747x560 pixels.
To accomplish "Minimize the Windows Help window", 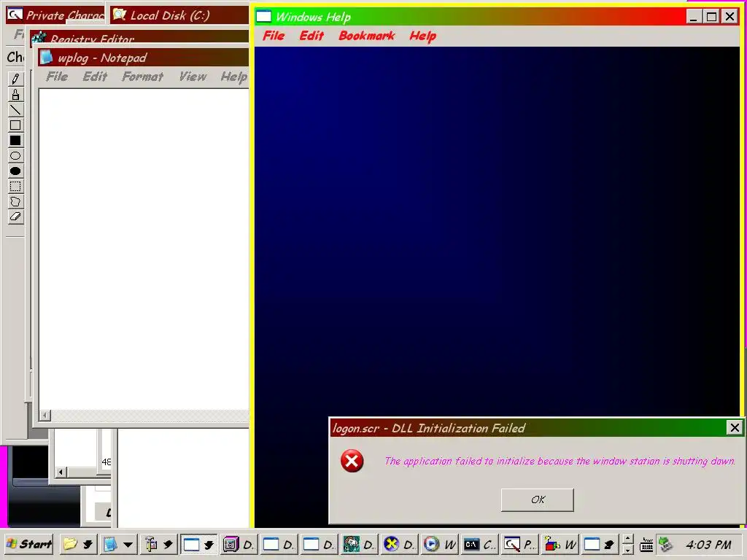I will pos(694,17).
